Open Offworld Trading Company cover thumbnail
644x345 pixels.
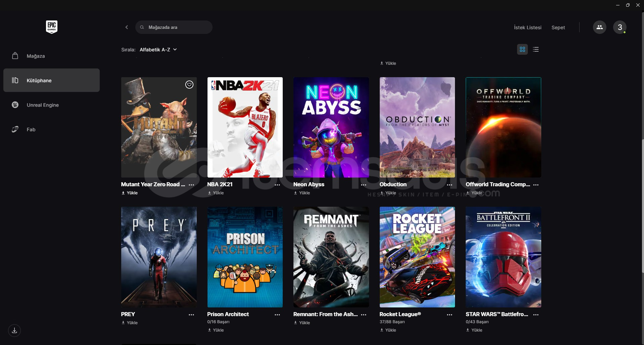(503, 127)
